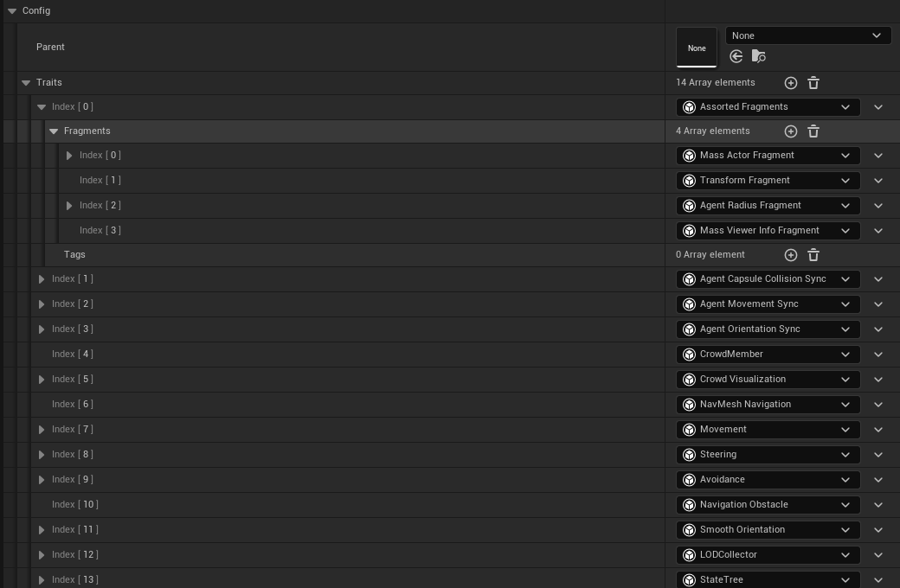Open element options chevron for Agent Movement Sync

tap(878, 304)
